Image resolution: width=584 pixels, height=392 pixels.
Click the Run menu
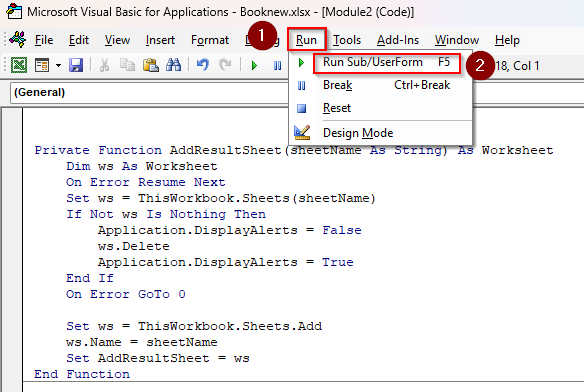(x=307, y=39)
